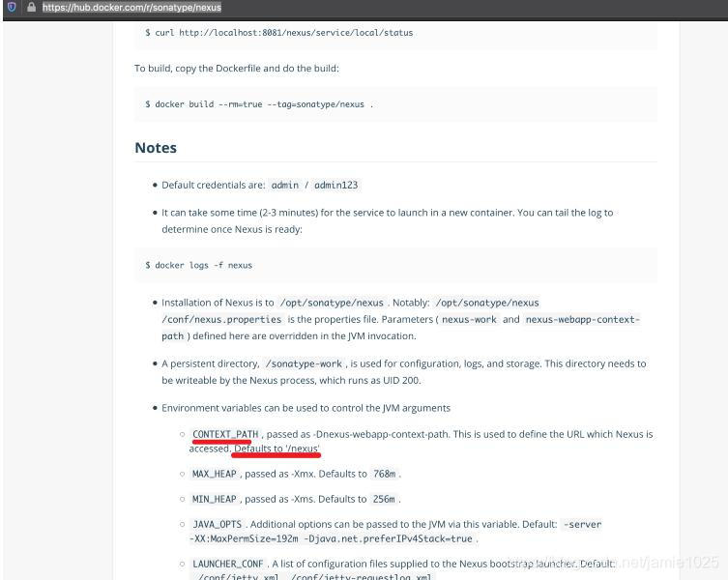Click the LAUNCHER_CONF variable name
This screenshot has height=580, width=728.
(228, 564)
